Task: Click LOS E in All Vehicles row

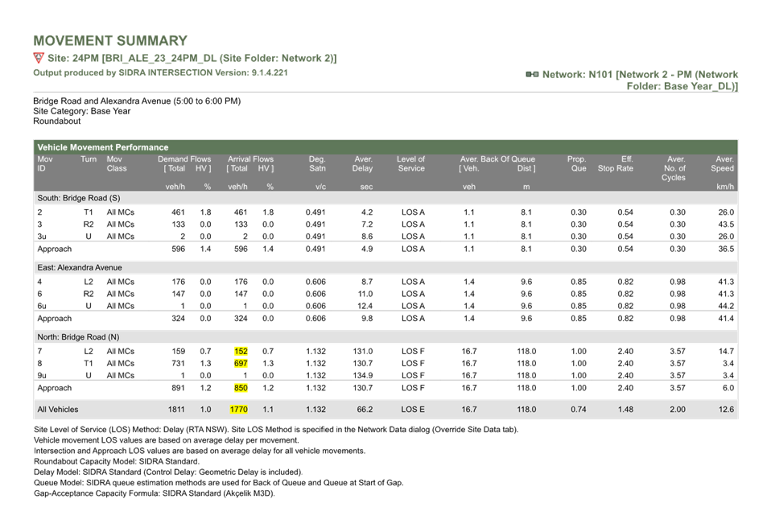Action: pos(413,410)
